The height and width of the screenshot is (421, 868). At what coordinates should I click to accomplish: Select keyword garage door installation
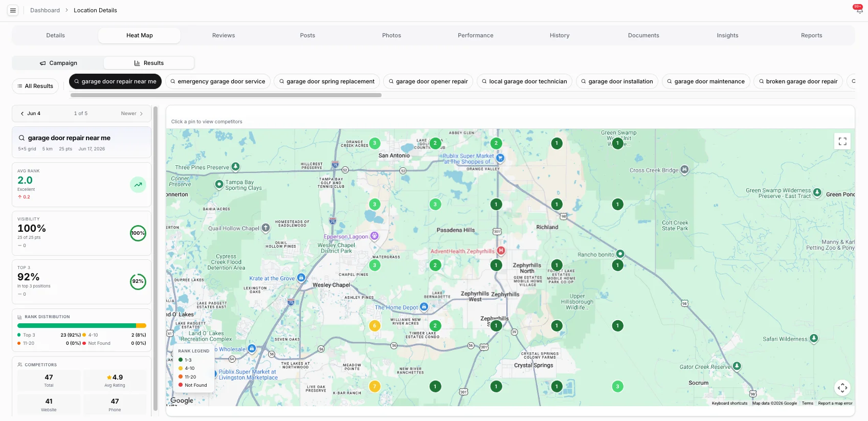point(617,81)
